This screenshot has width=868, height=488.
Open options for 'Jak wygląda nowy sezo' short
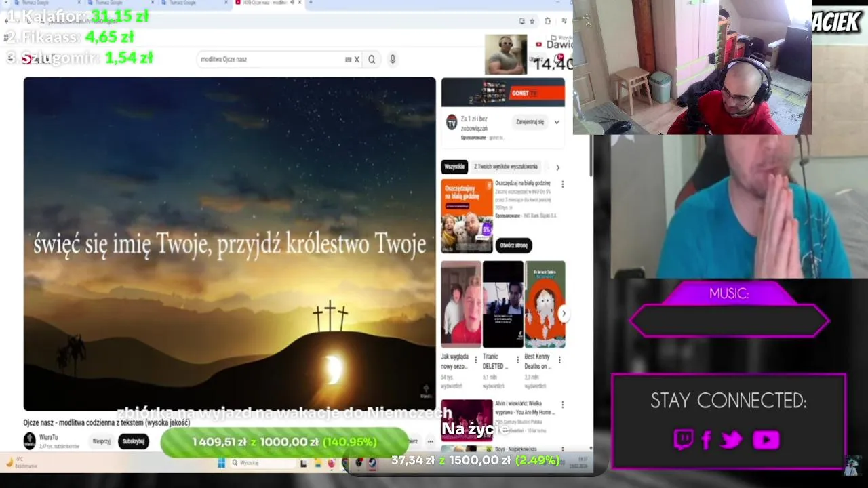[x=475, y=360]
